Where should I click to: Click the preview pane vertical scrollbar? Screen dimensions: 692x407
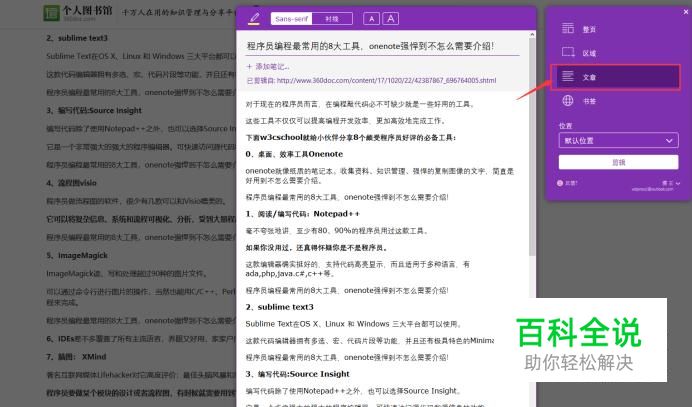(x=532, y=146)
